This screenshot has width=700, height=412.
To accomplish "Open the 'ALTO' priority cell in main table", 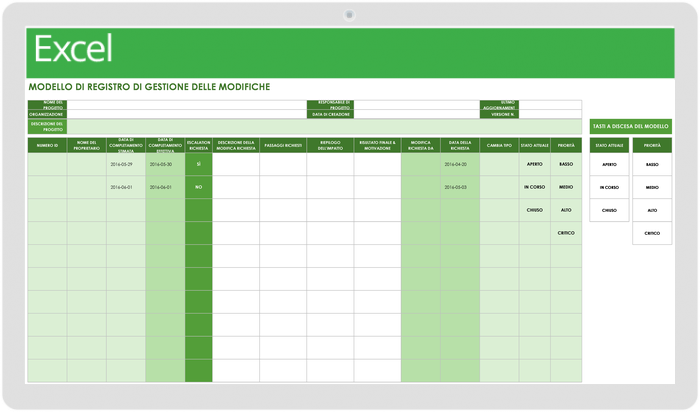I will click(x=566, y=210).
